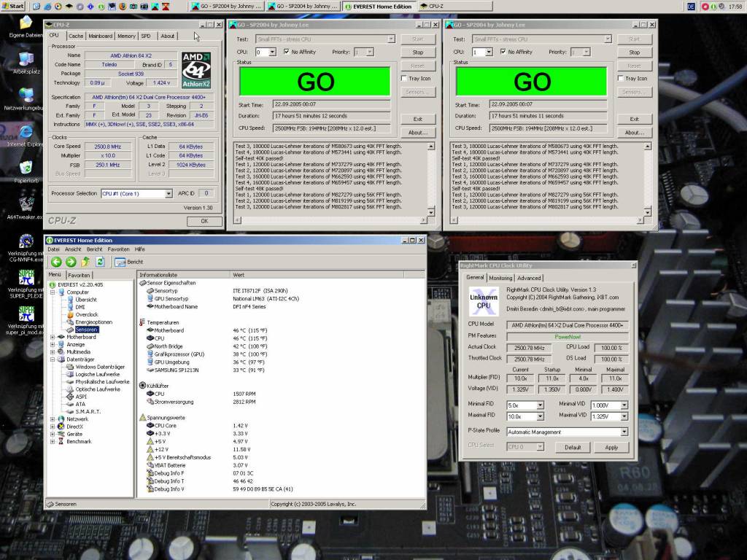Select Energieoptionen in EVEREST tree
Image resolution: width=747 pixels, height=560 pixels.
94,322
